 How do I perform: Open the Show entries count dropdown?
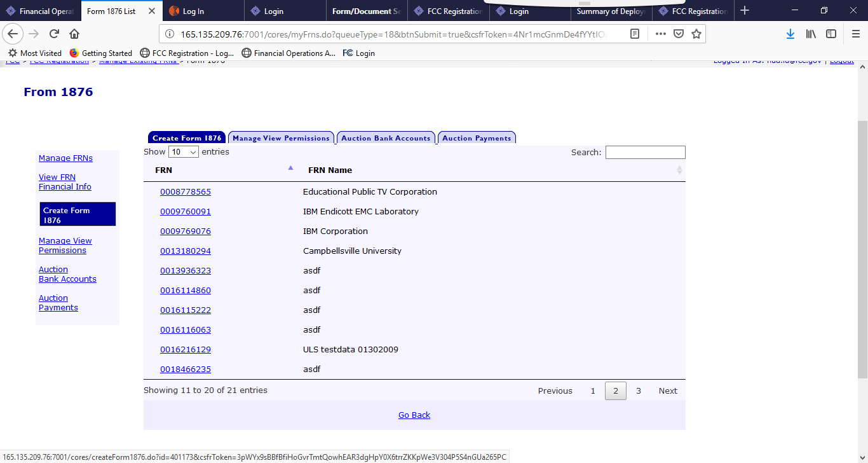click(184, 152)
